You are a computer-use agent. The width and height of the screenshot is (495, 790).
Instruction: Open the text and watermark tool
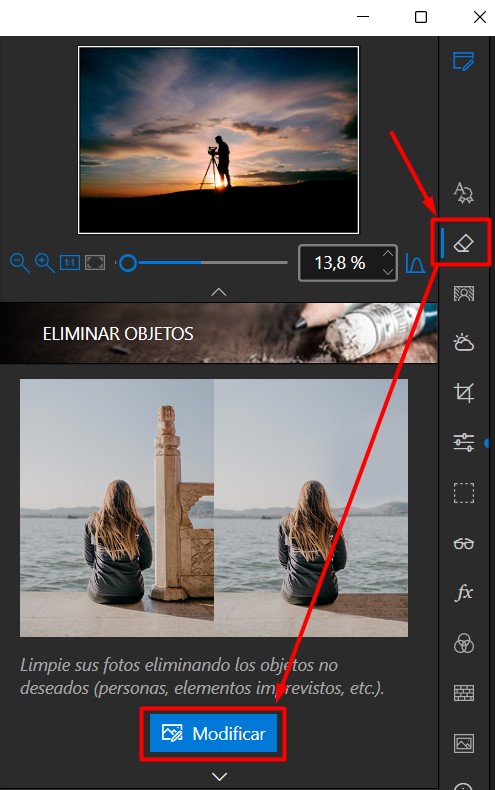(x=463, y=192)
